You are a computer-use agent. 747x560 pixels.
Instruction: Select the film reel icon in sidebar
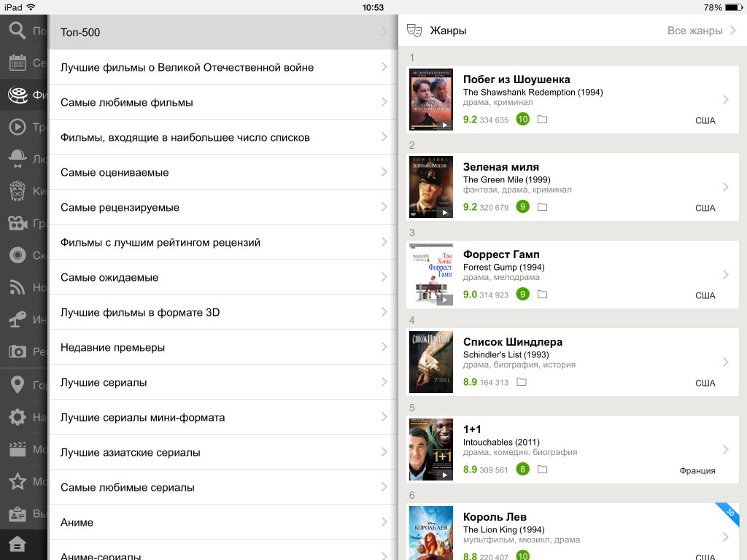point(17,95)
